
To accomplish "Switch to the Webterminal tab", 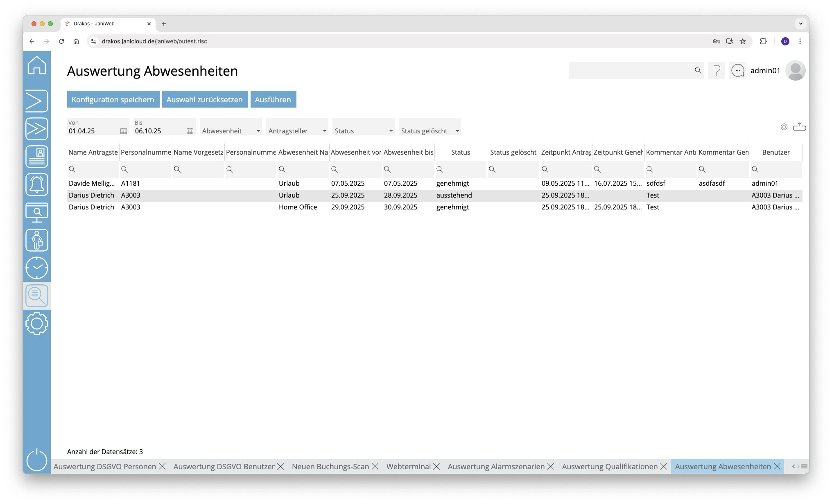I will 408,466.
